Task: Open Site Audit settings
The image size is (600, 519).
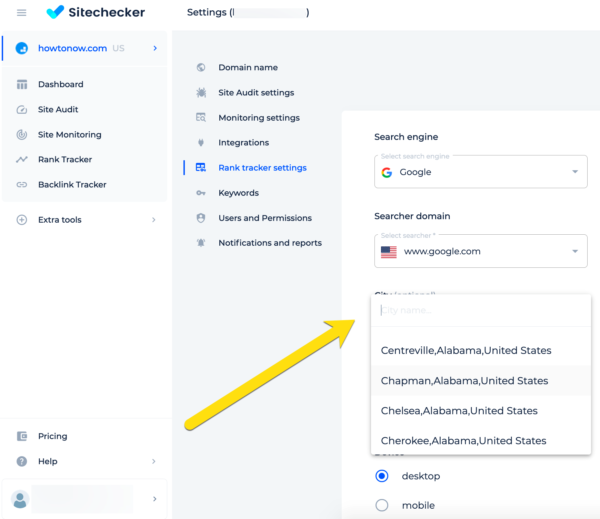Action: [x=256, y=93]
